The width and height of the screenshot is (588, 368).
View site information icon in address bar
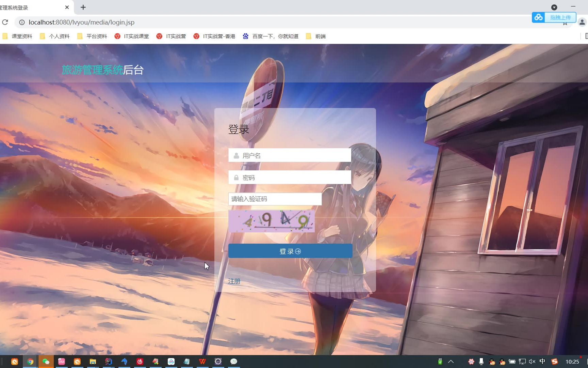pyautogui.click(x=22, y=22)
